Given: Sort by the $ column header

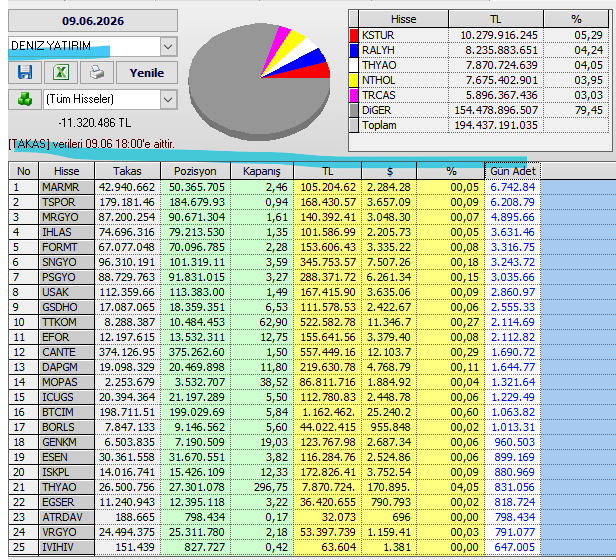Looking at the screenshot, I should click(x=389, y=171).
